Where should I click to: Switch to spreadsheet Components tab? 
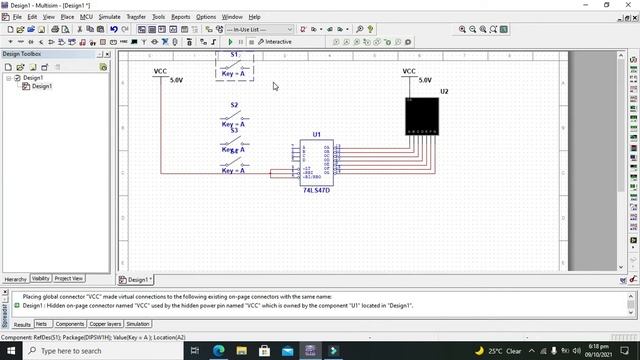(x=69, y=324)
